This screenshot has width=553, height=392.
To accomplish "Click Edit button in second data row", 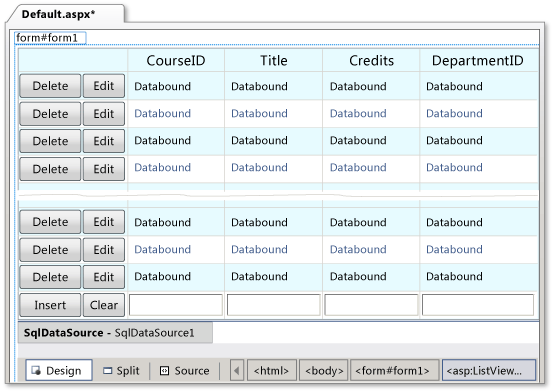I will click(x=104, y=114).
